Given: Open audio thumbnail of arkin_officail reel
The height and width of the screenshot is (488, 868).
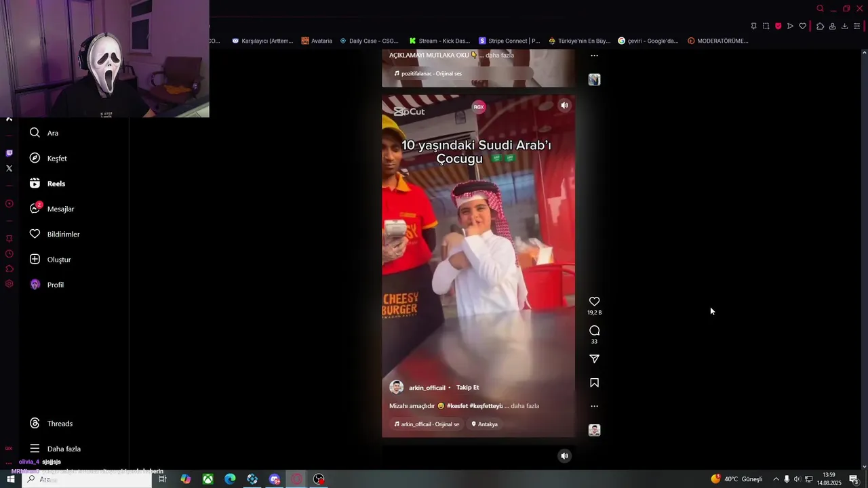Looking at the screenshot, I should [x=594, y=430].
